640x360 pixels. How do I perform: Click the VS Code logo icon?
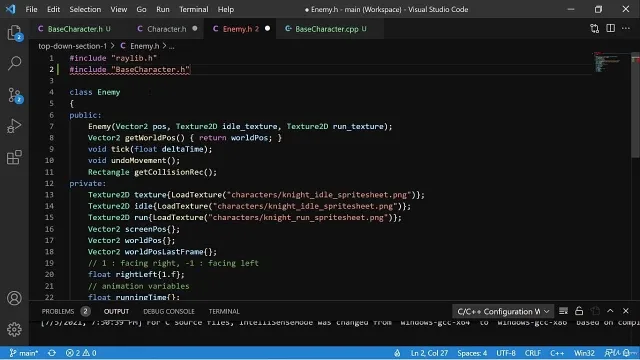coord(11,9)
